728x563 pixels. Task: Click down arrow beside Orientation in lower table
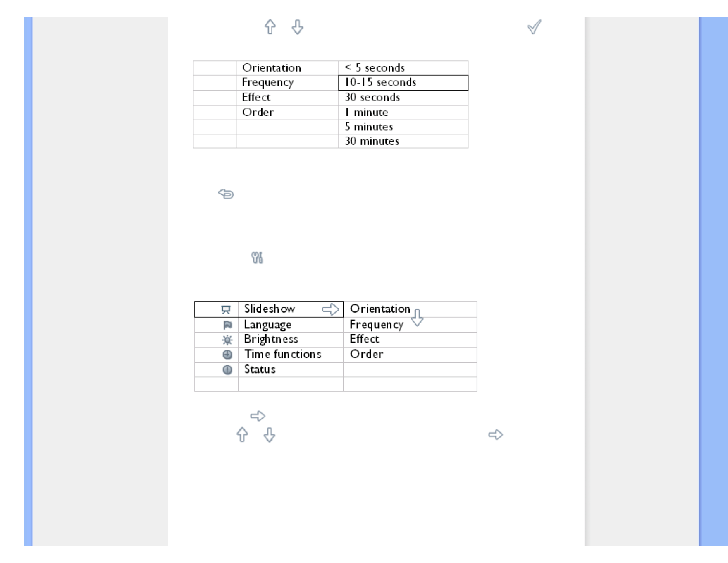point(417,318)
